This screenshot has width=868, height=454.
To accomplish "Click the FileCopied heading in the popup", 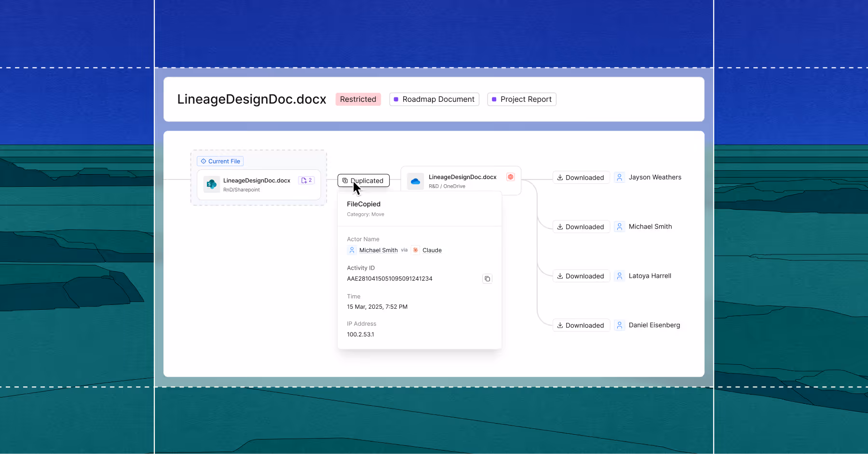I will pyautogui.click(x=364, y=204).
